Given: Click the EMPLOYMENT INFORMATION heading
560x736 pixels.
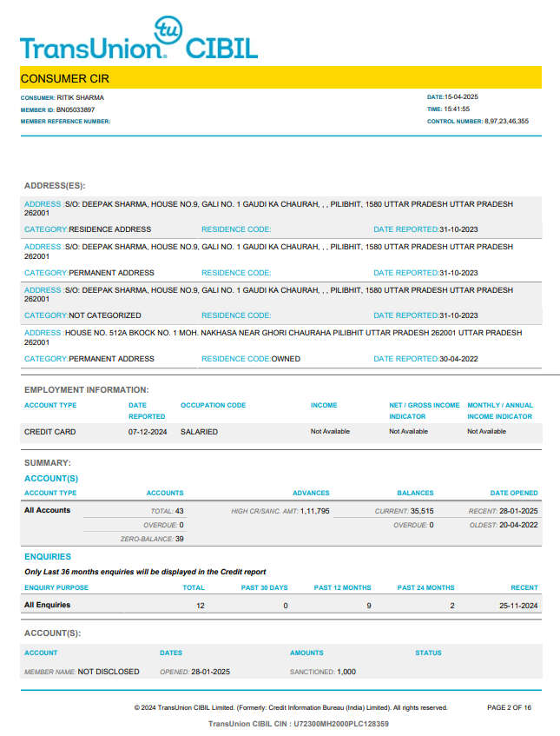Looking at the screenshot, I should (x=86, y=390).
